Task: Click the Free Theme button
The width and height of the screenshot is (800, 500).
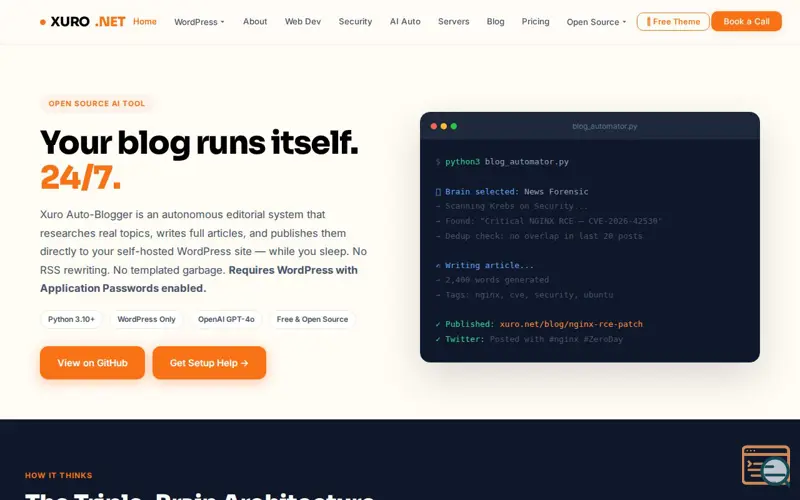Action: [673, 21]
